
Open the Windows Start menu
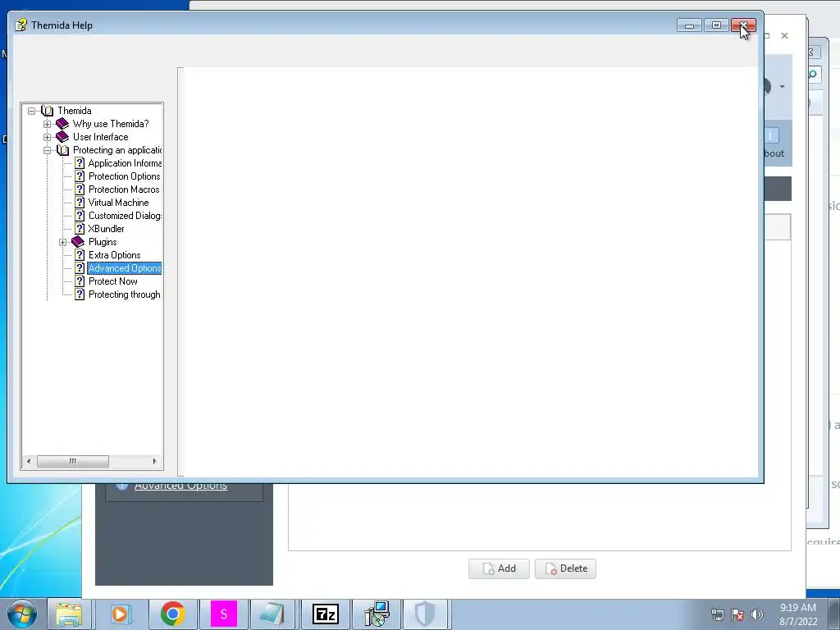(x=22, y=614)
